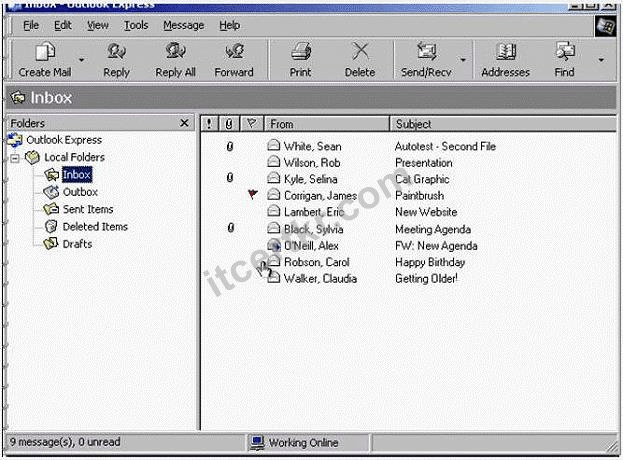
Task: Sort by the Priority column header
Action: 209,124
